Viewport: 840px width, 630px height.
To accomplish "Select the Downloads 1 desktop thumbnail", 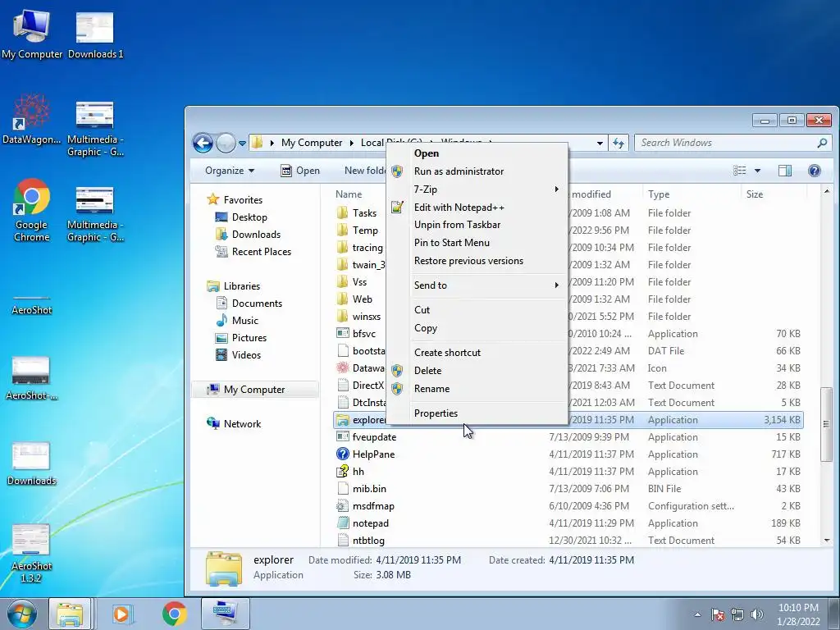I will click(x=95, y=34).
